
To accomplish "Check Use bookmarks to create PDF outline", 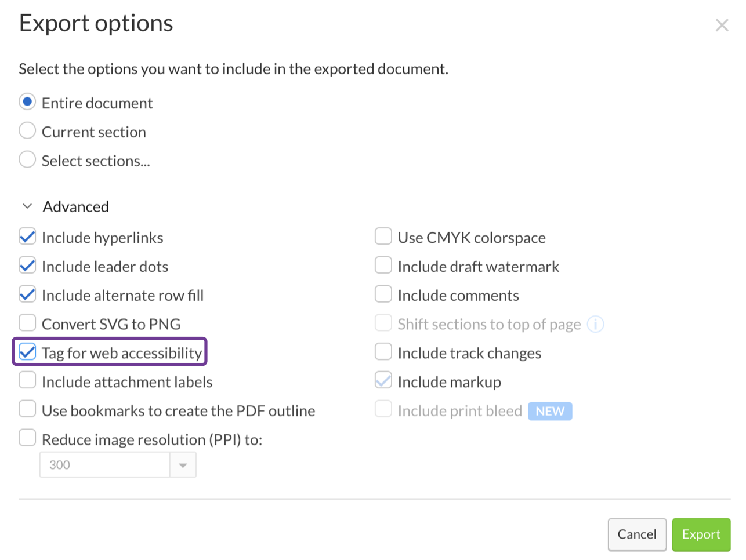I will [27, 409].
